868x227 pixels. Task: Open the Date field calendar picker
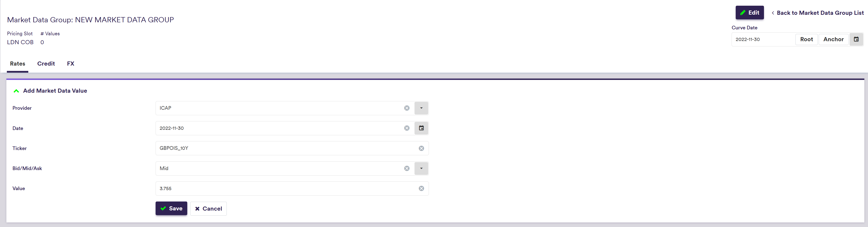[x=421, y=128]
